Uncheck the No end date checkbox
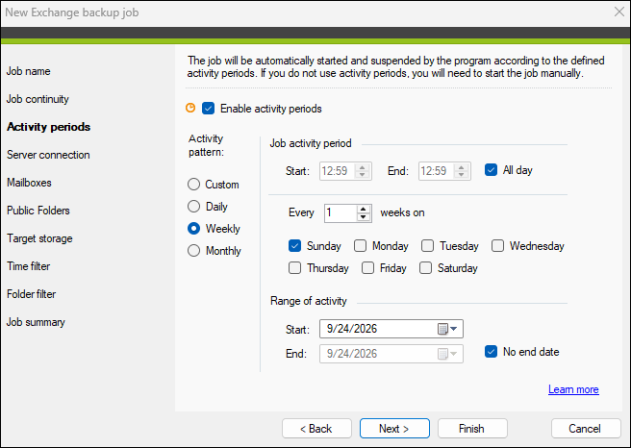Viewport: 631px width, 448px height. [x=491, y=351]
